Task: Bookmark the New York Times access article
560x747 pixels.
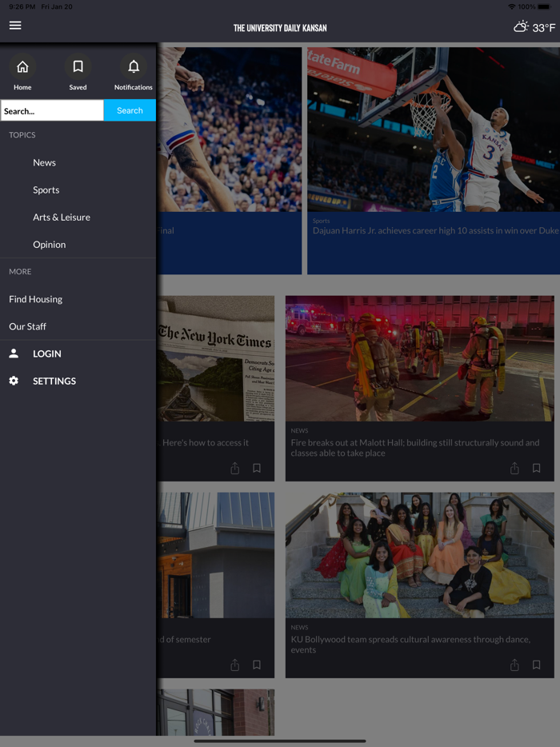Action: click(257, 469)
